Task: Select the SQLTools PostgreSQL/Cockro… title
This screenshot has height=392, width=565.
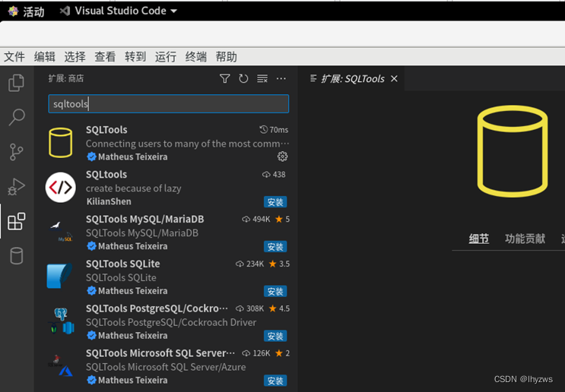Action: point(157,308)
